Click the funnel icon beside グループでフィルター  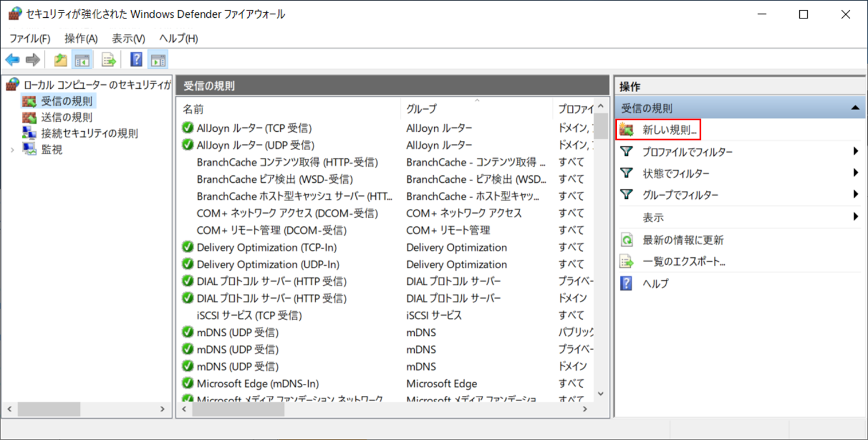[627, 195]
